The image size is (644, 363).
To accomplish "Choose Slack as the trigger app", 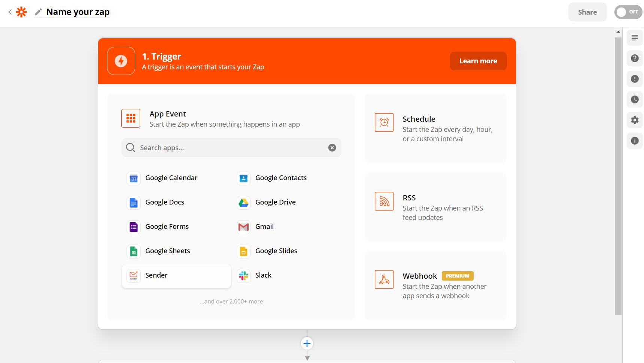I will (263, 275).
